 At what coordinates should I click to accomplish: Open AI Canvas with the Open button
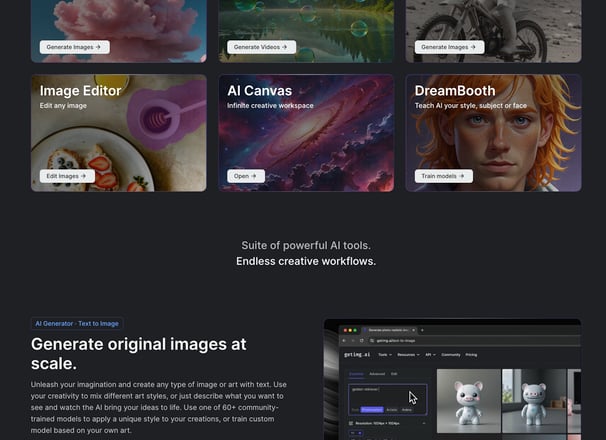coord(246,176)
